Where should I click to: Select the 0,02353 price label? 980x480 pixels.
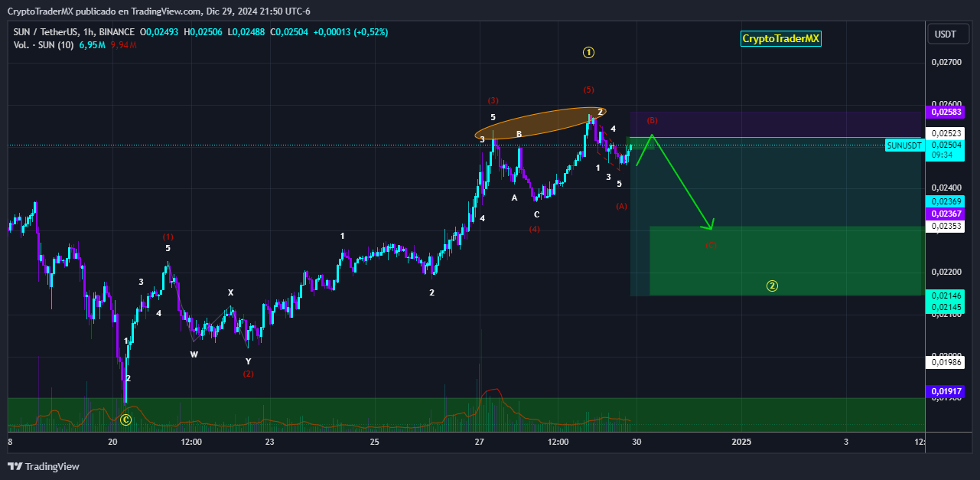(x=947, y=226)
